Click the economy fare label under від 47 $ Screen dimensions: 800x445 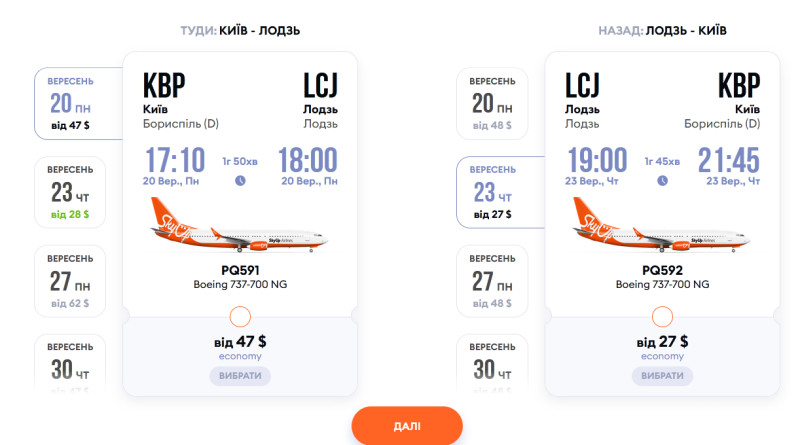[240, 356]
